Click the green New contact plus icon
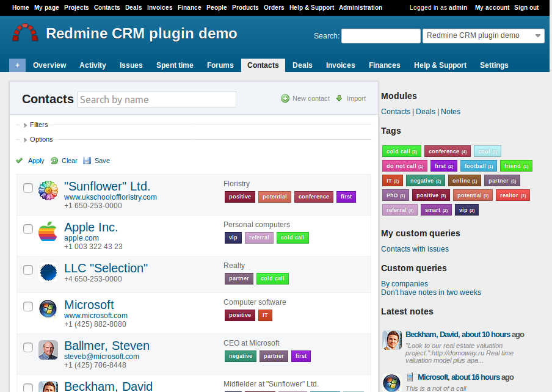 tap(285, 98)
